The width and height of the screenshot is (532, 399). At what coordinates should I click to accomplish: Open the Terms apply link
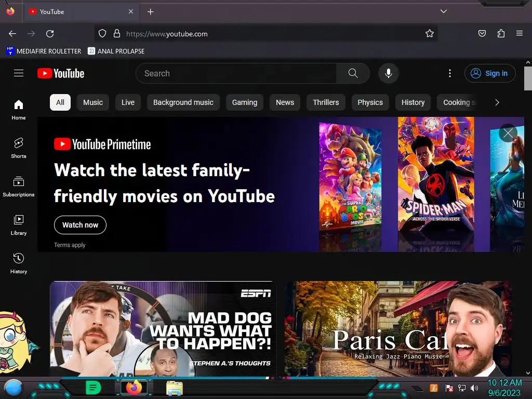tap(70, 245)
